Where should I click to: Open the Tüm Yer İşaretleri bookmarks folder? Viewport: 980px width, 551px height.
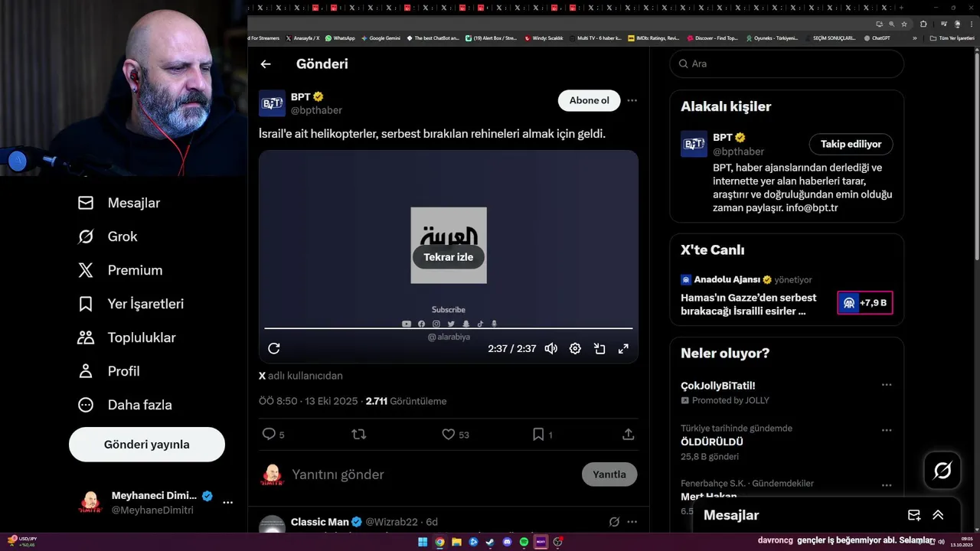(952, 37)
